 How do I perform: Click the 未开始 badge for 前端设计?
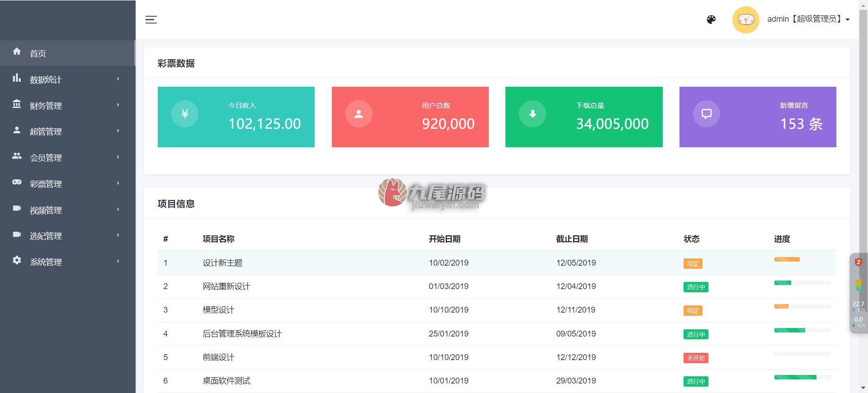pos(696,358)
